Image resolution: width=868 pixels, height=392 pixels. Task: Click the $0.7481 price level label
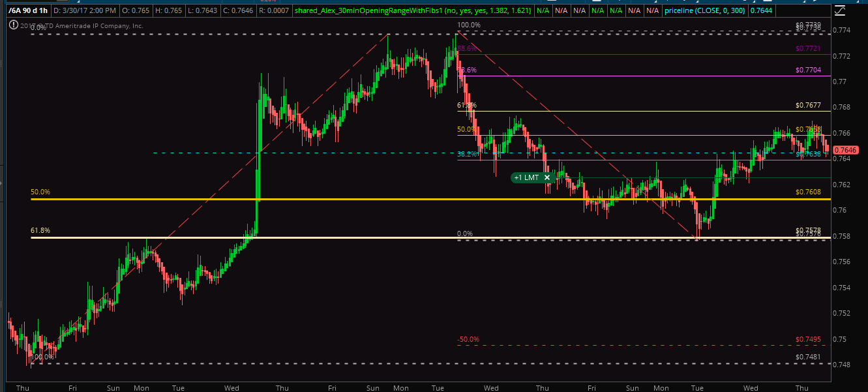pyautogui.click(x=808, y=357)
